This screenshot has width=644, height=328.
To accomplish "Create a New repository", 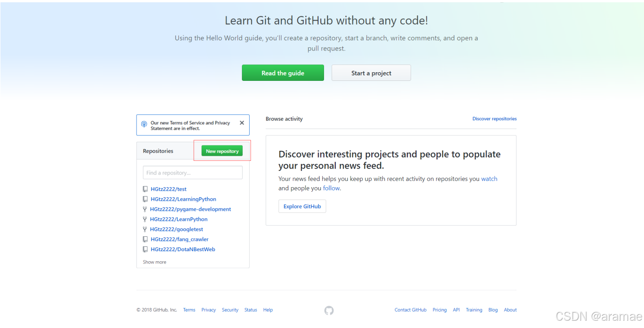I will (222, 151).
